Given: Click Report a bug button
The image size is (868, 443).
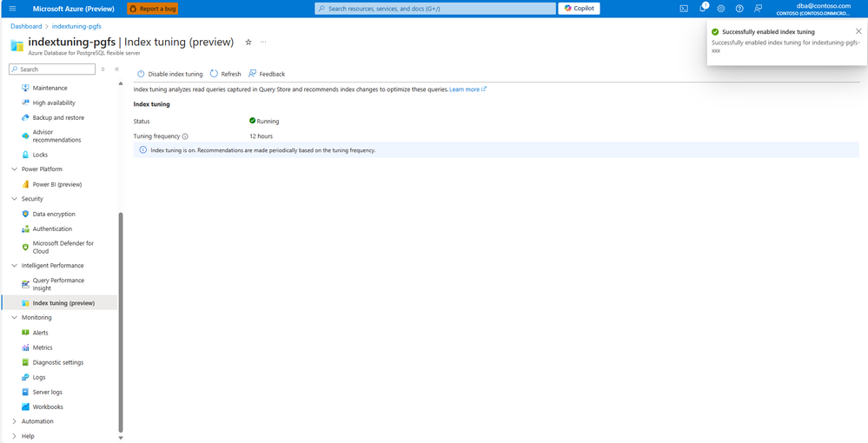Looking at the screenshot, I should (x=153, y=9).
